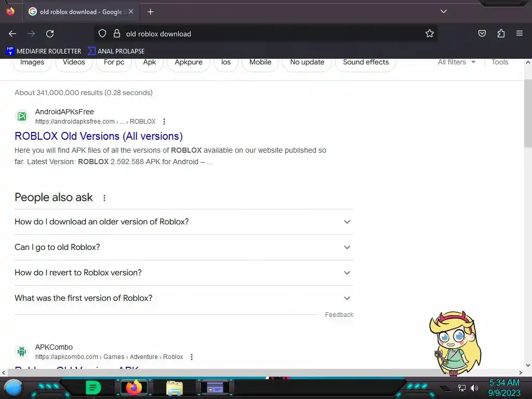
Task: Open network status tray icon
Action: click(461, 388)
